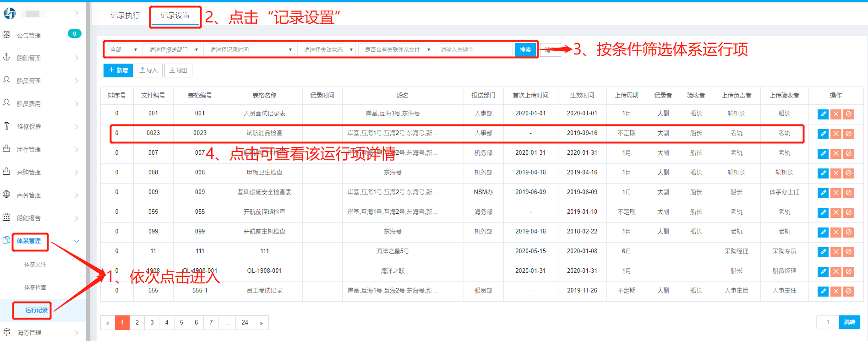
Task: Click the person icon beside 船员管理
Action: click(x=6, y=80)
